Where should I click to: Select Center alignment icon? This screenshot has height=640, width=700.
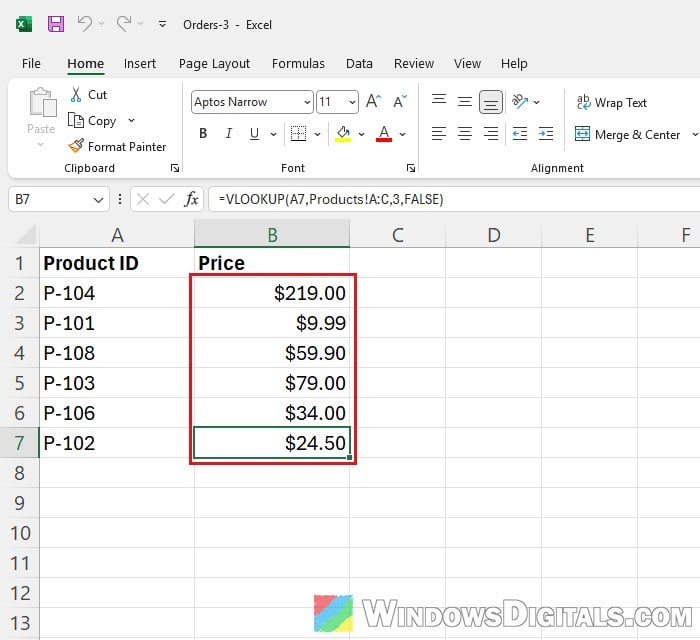pyautogui.click(x=465, y=133)
